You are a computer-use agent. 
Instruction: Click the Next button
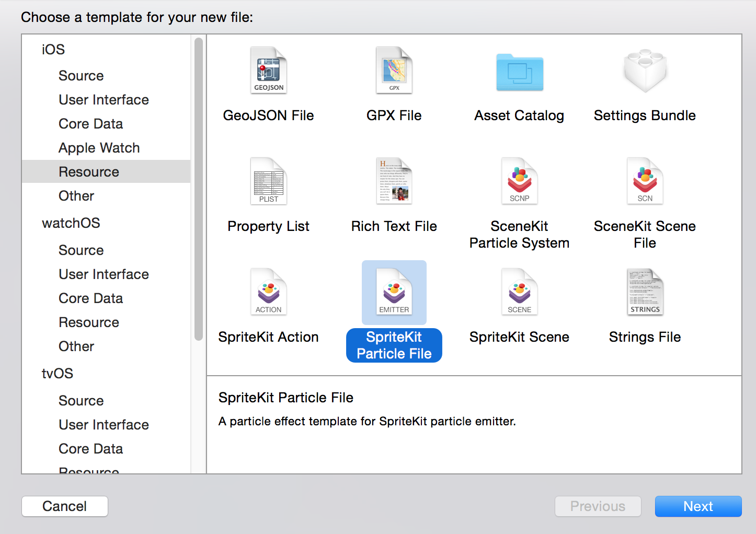point(698,506)
